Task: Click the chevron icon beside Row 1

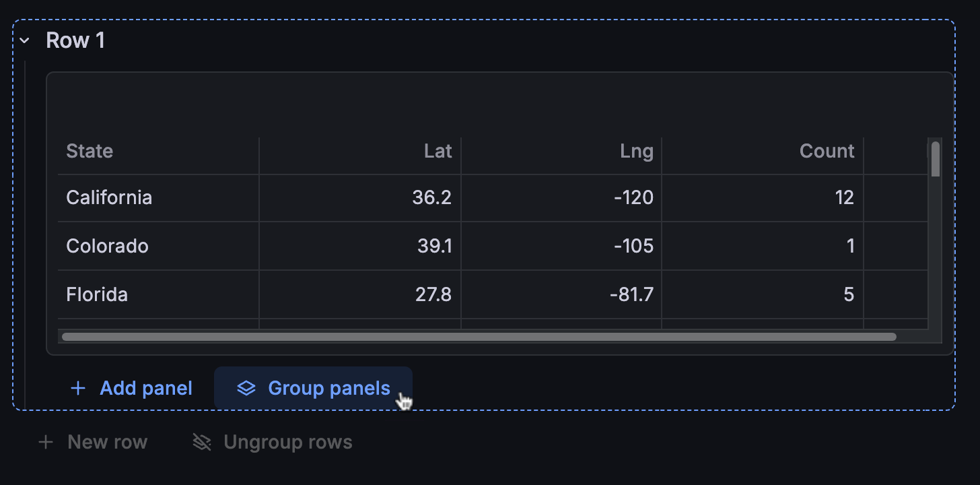Action: (x=24, y=40)
